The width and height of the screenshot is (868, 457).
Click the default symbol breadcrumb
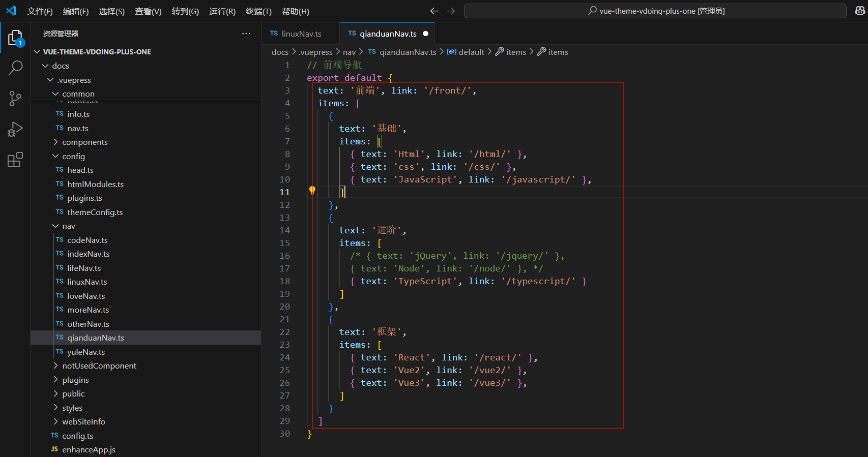[466, 52]
